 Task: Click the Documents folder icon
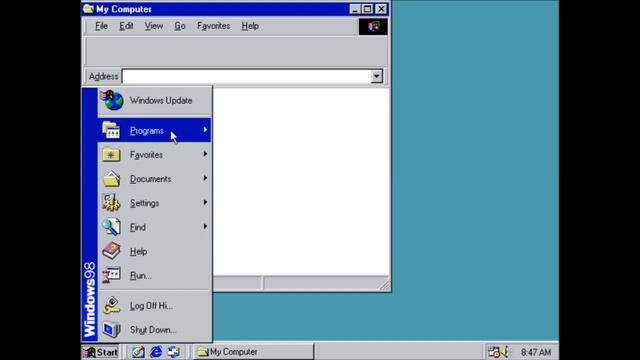pos(111,179)
